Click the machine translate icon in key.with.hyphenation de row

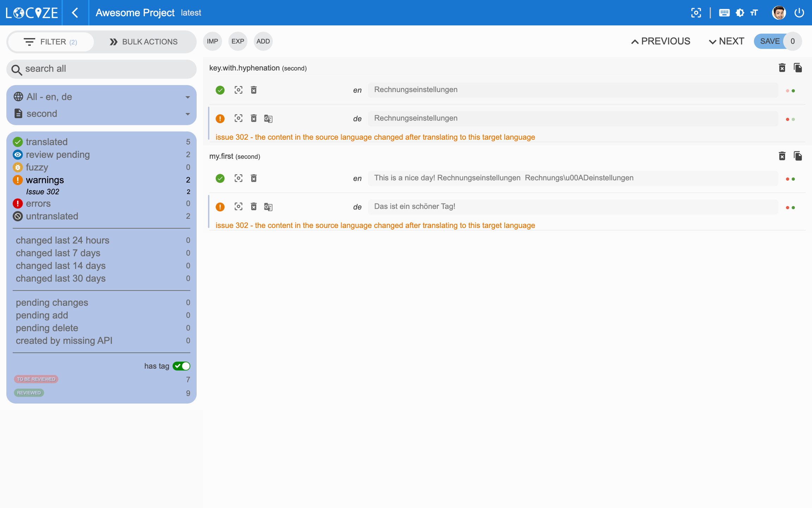(x=268, y=119)
